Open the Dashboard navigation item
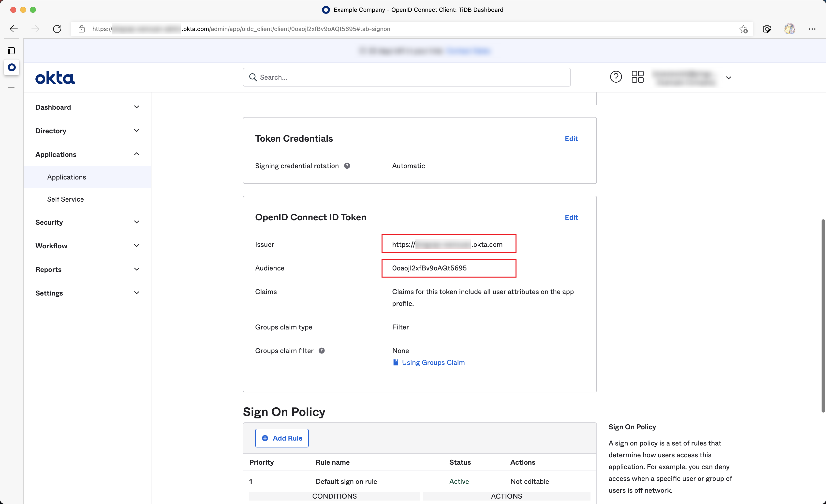Viewport: 826px width, 504px height. (87, 107)
